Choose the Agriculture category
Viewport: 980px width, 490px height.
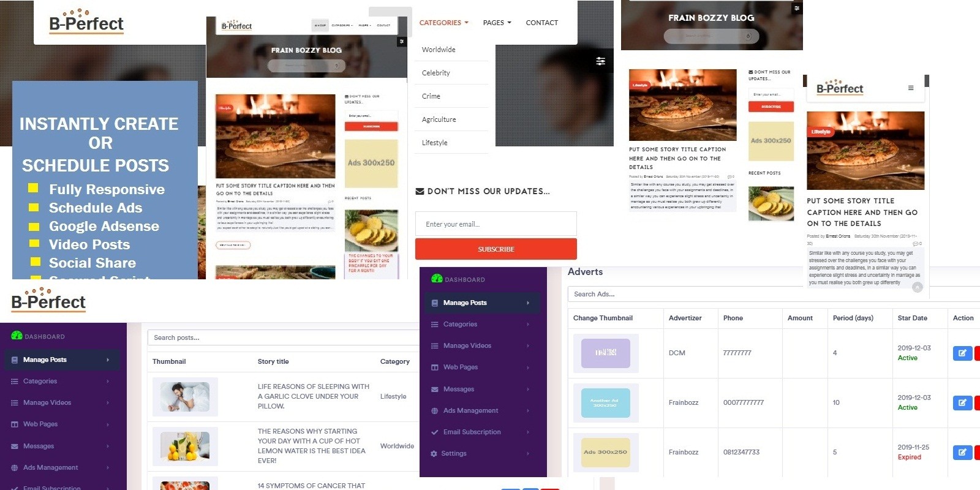coord(439,119)
